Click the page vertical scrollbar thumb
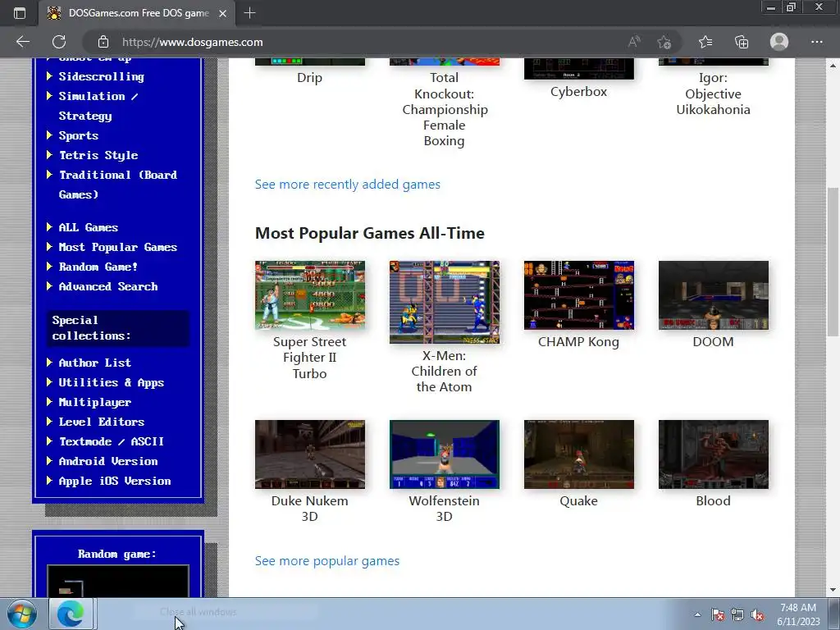The image size is (840, 630). click(x=833, y=262)
